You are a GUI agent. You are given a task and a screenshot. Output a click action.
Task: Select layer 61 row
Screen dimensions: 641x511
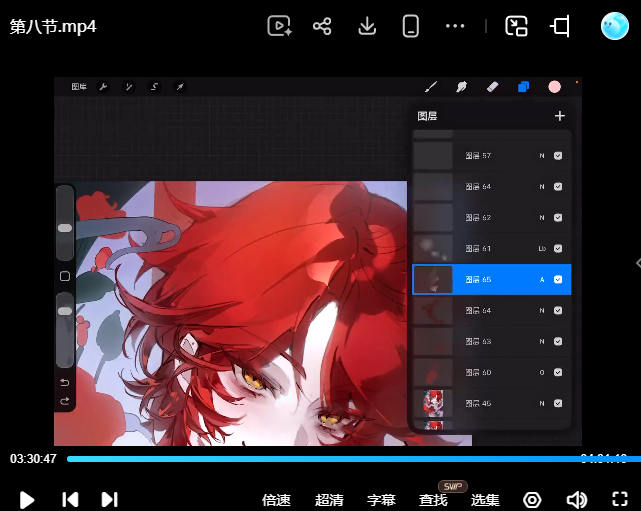coord(492,249)
